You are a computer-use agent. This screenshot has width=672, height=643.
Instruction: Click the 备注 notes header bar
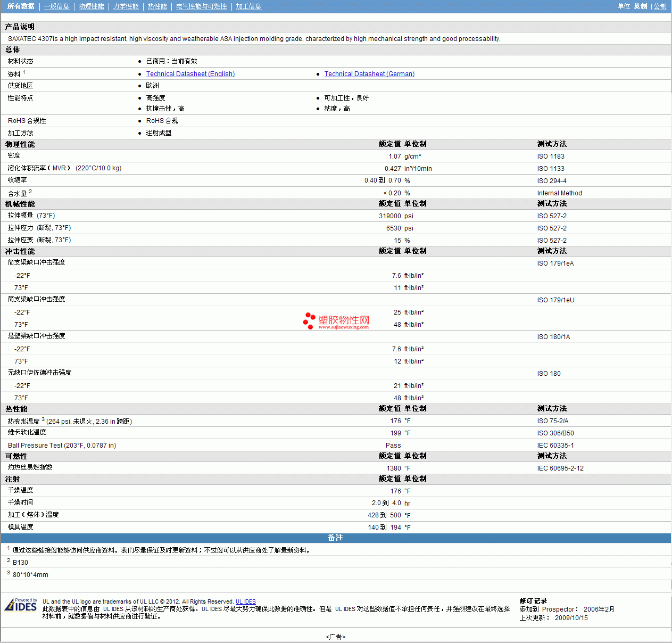pyautogui.click(x=335, y=538)
